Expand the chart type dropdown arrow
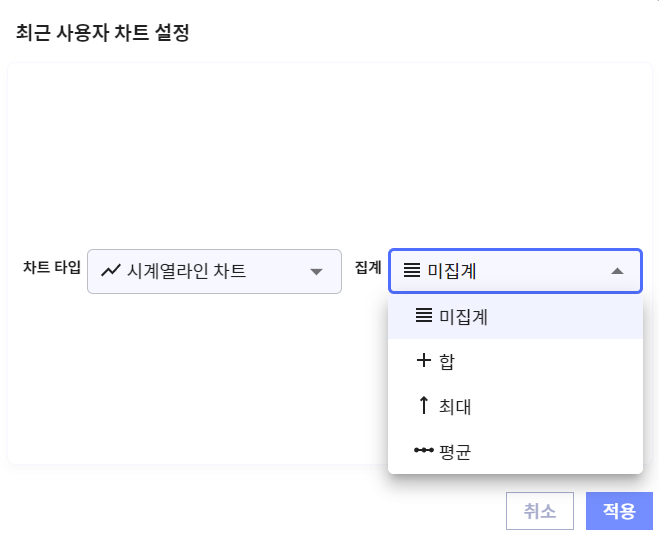Viewport: 659px width, 544px height. pos(317,271)
